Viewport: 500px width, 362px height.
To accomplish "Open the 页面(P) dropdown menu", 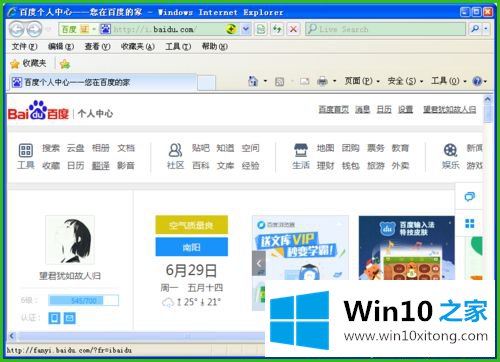I will pos(362,81).
